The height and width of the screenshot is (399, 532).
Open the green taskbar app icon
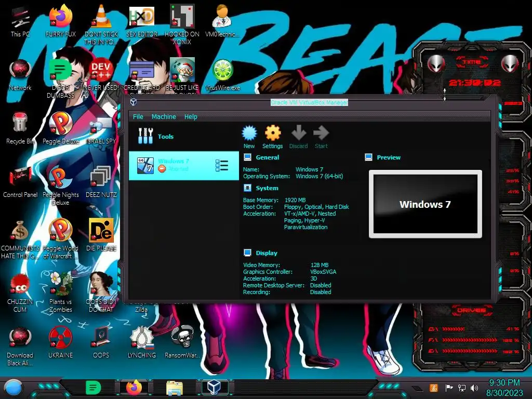pyautogui.click(x=94, y=388)
